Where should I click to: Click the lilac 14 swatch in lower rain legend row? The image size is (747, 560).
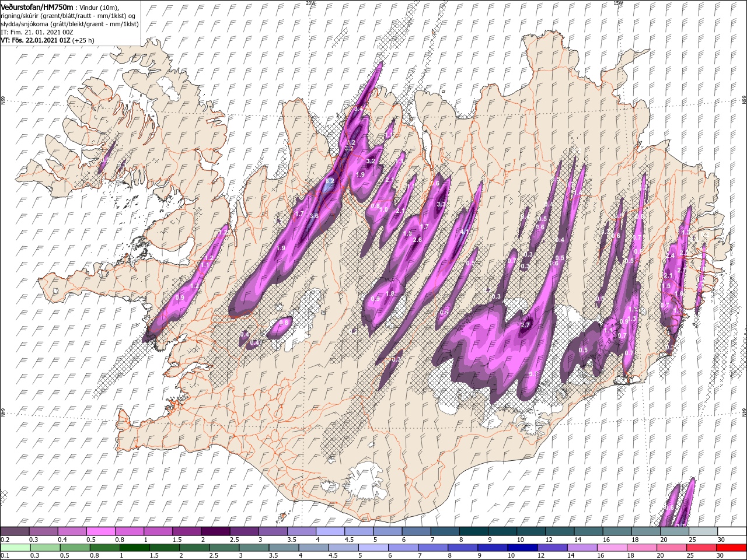pyautogui.click(x=582, y=548)
